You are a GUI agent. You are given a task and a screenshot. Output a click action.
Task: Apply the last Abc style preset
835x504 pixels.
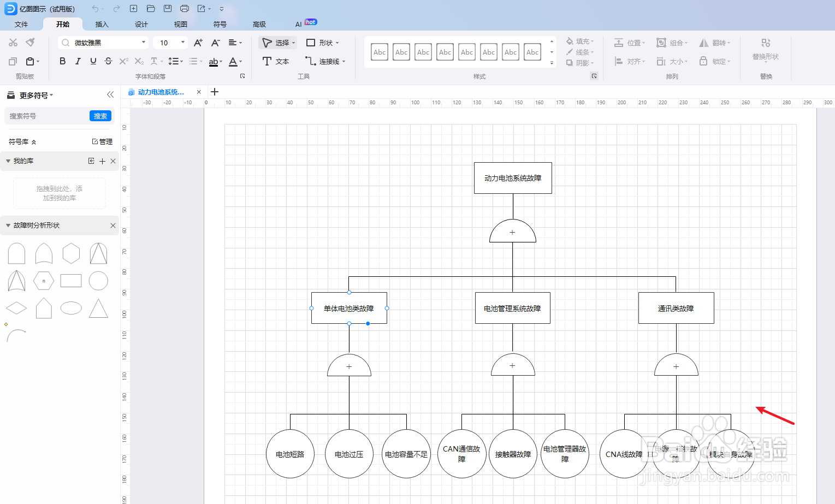tap(532, 52)
